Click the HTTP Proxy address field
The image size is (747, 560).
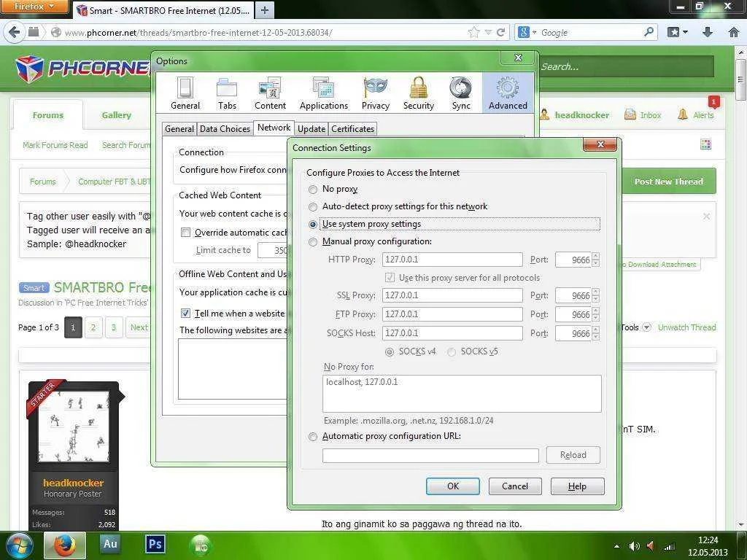[x=452, y=260]
